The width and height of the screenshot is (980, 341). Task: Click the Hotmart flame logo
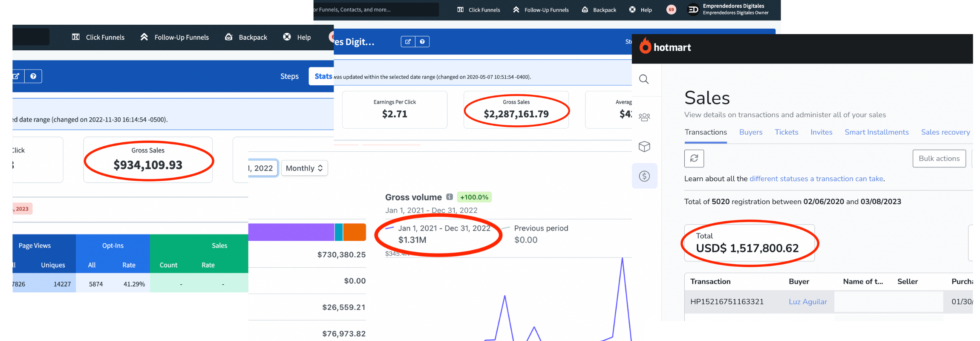646,46
